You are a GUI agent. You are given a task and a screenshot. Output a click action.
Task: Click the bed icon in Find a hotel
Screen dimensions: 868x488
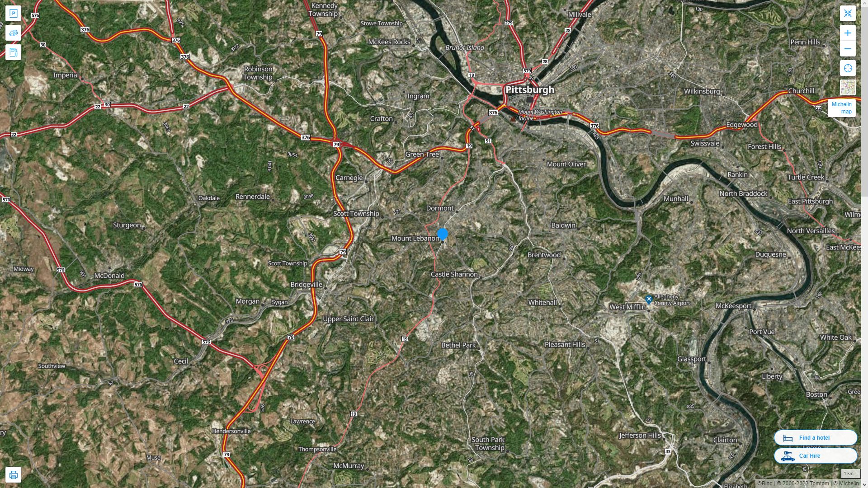pyautogui.click(x=788, y=438)
